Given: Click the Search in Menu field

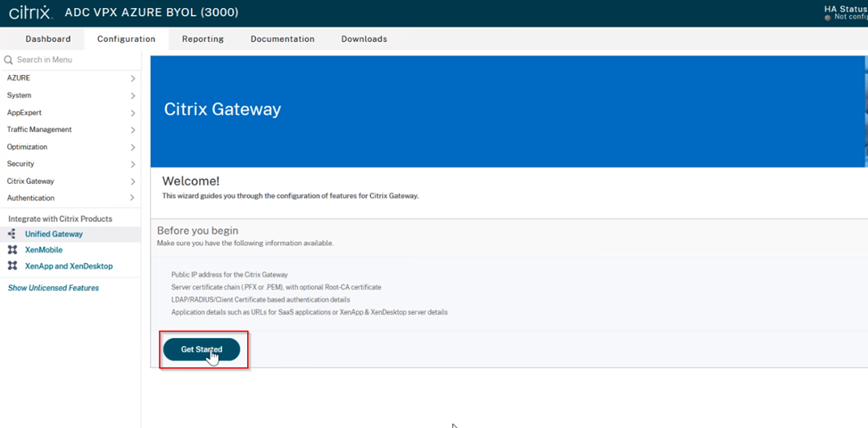Looking at the screenshot, I should point(70,60).
